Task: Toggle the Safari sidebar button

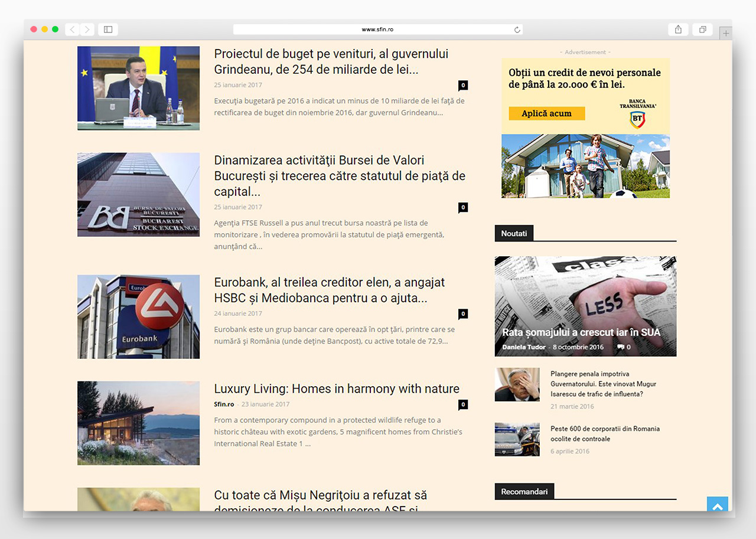Action: 108,29
